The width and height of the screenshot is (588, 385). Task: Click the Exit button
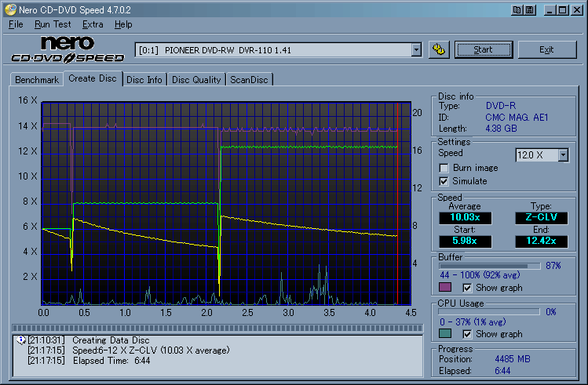click(x=546, y=49)
